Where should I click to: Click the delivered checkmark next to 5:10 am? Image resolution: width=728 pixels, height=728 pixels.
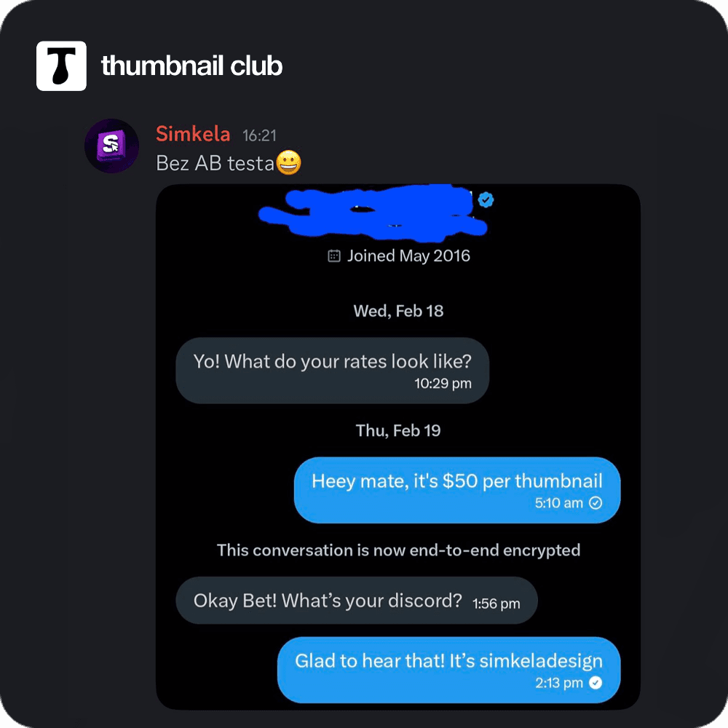click(x=596, y=503)
